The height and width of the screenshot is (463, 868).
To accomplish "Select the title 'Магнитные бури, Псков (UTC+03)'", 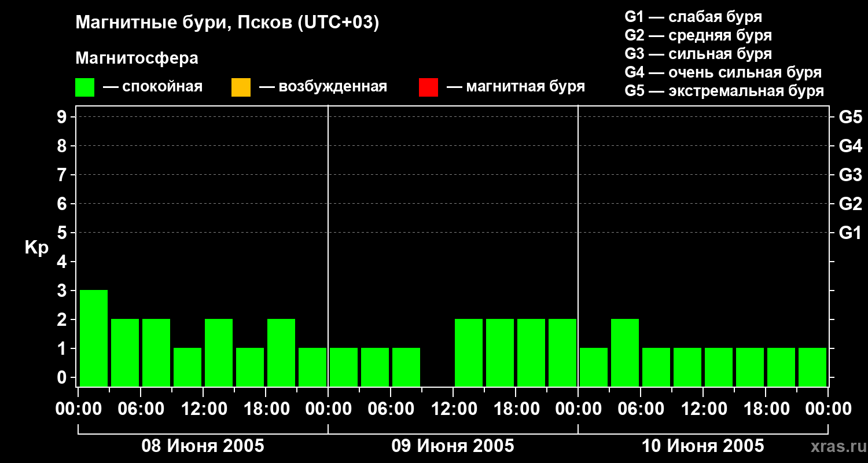I will (x=227, y=23).
